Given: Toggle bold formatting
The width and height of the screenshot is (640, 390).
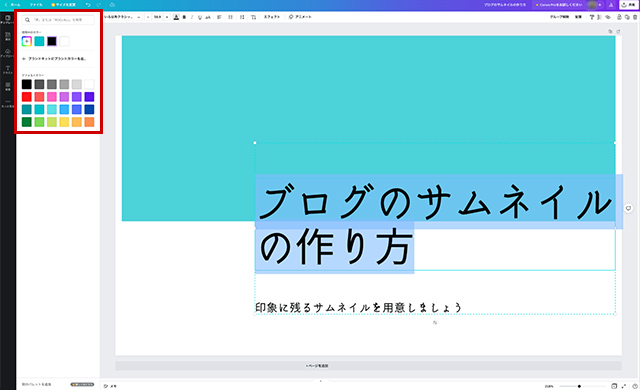Looking at the screenshot, I should pyautogui.click(x=184, y=17).
